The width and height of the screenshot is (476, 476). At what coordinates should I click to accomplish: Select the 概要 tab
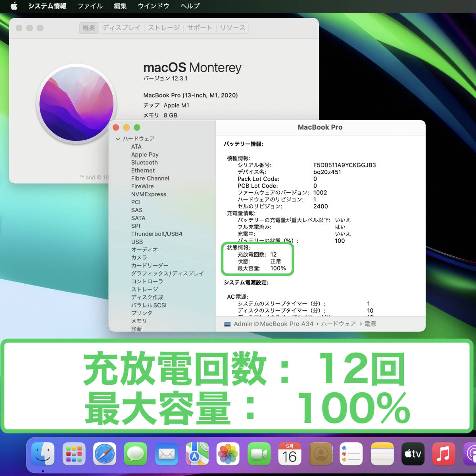pos(89,28)
